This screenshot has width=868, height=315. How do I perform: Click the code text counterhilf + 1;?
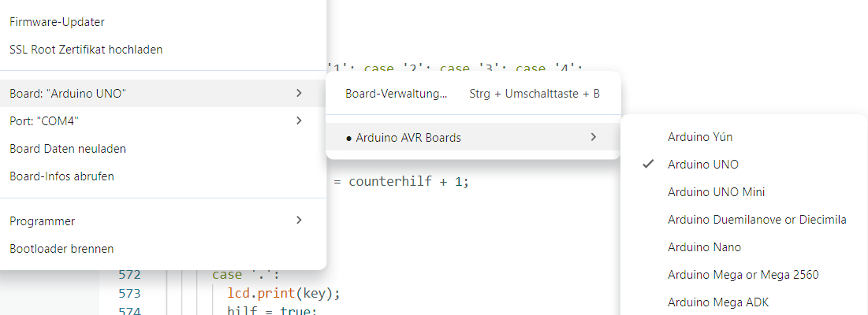408,181
